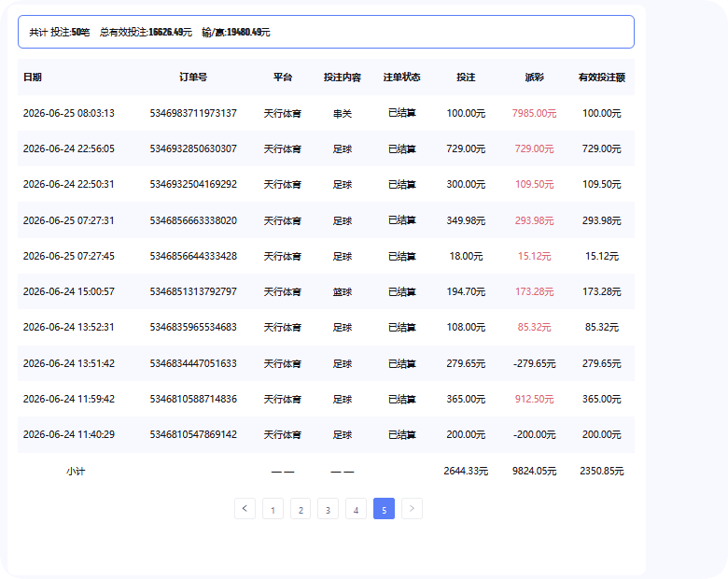Click subtotal payout 9824.05元
Viewport: 728px width, 579px height.
pos(535,472)
